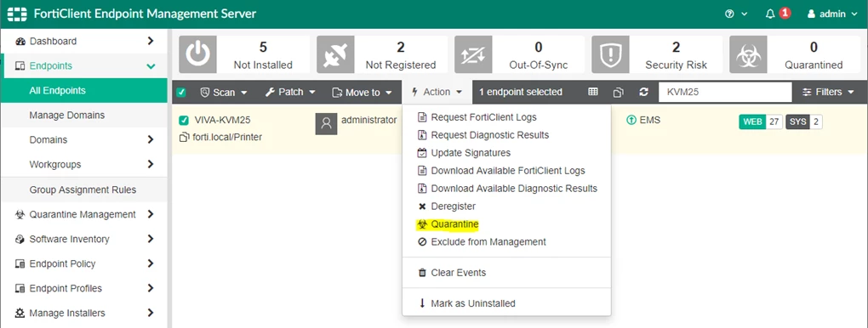This screenshot has width=868, height=328.
Task: Open the Filters dropdown
Action: [x=828, y=92]
